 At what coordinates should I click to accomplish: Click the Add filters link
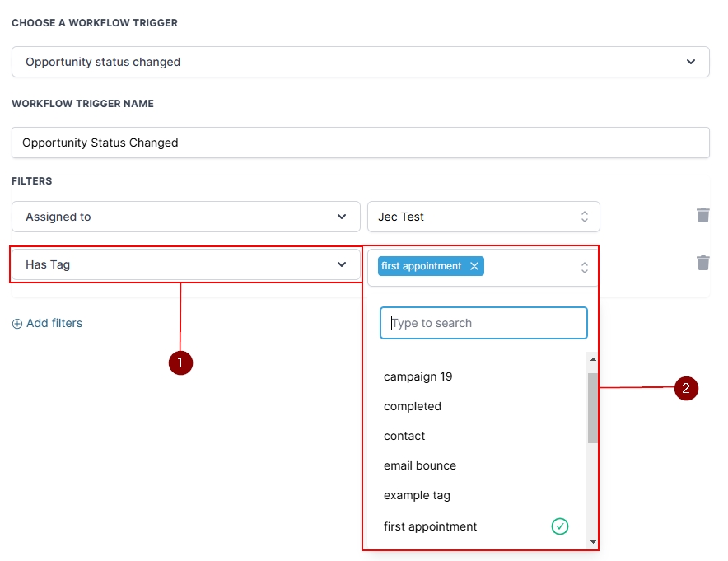point(54,323)
